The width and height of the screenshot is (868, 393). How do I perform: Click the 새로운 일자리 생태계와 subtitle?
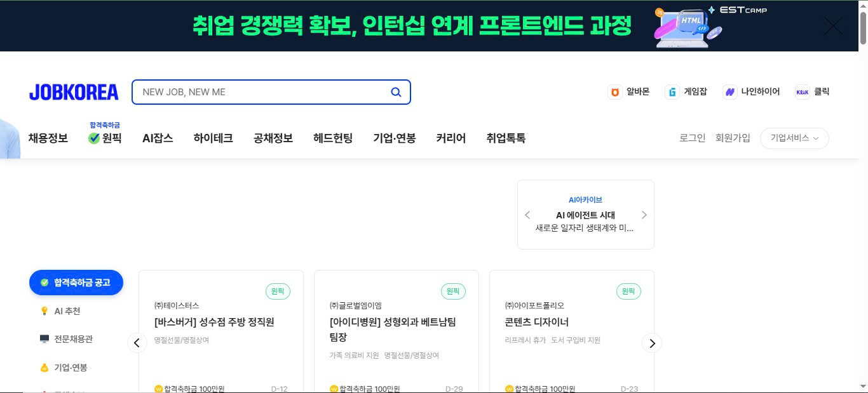tap(585, 228)
